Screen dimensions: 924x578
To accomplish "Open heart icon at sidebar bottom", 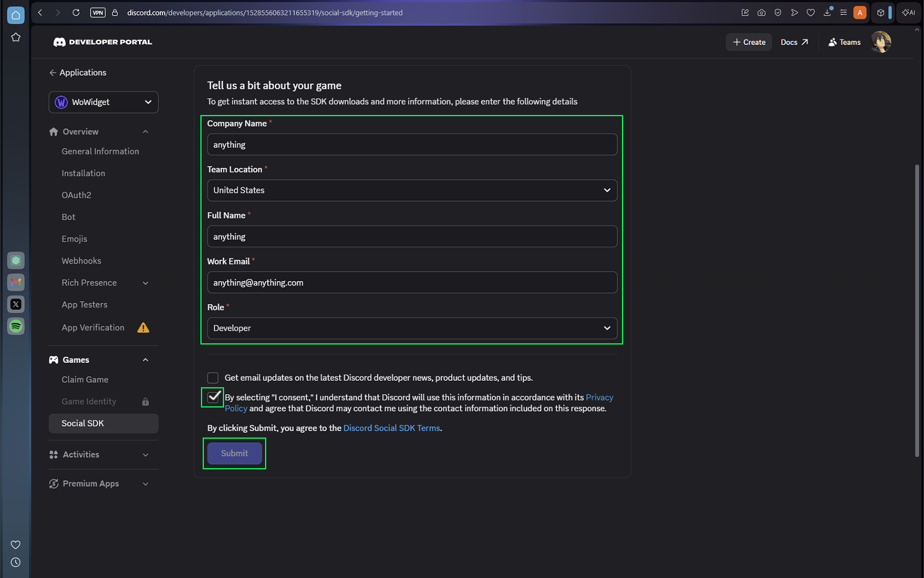I will 16,544.
